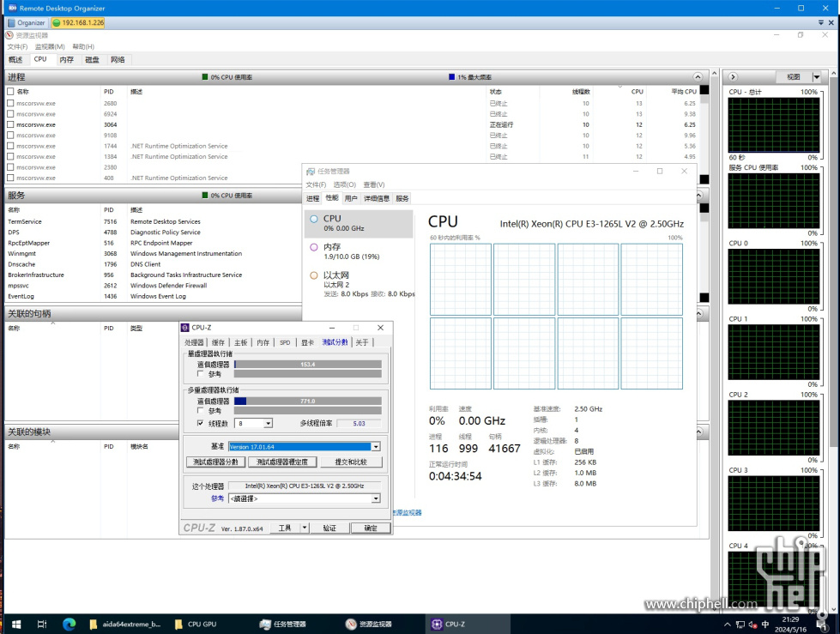
Task: Select 192.168.1.226 connection tab
Action: coord(78,22)
